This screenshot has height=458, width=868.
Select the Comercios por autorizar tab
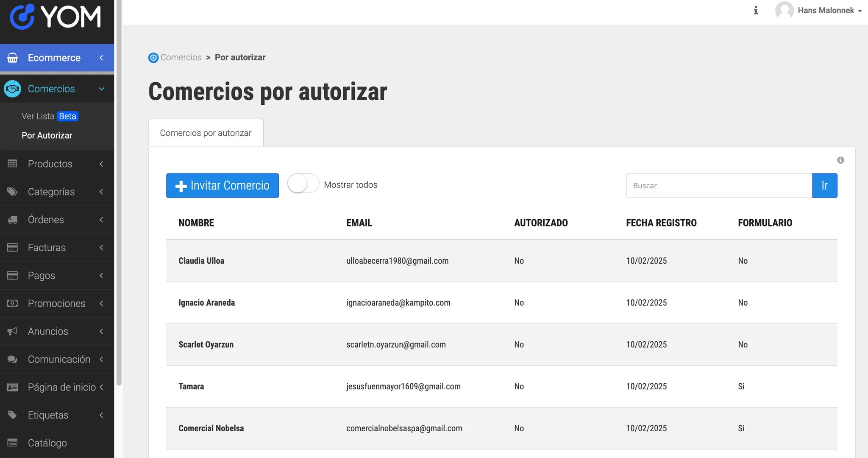(x=206, y=133)
